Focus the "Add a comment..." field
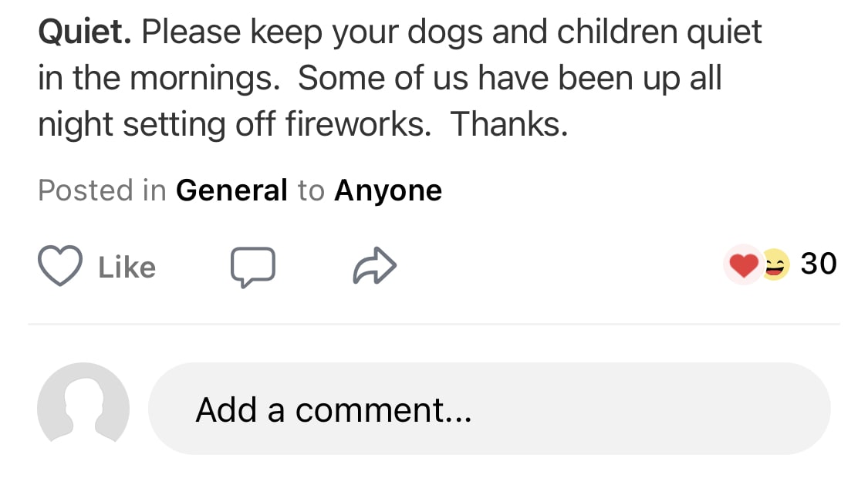The width and height of the screenshot is (868, 485). pyautogui.click(x=488, y=409)
